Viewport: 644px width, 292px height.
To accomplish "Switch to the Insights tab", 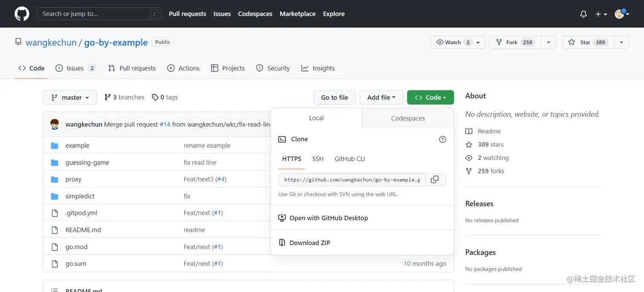I will [318, 68].
